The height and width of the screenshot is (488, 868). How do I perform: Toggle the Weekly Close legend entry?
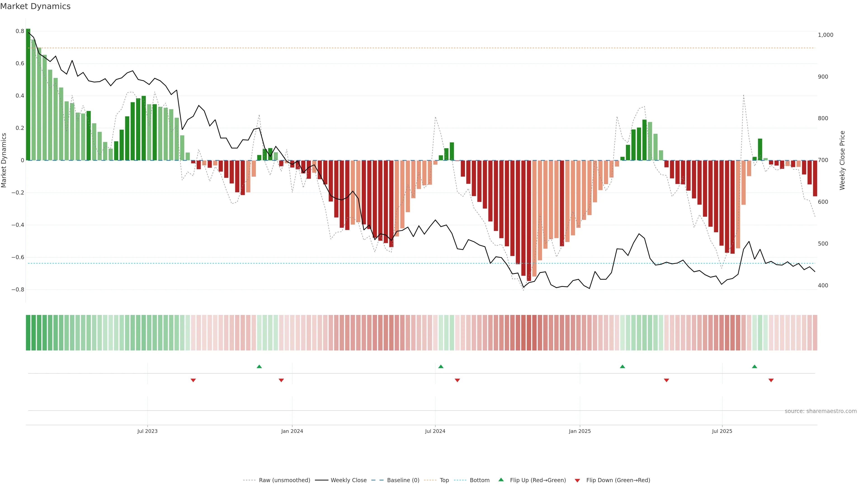(348, 480)
